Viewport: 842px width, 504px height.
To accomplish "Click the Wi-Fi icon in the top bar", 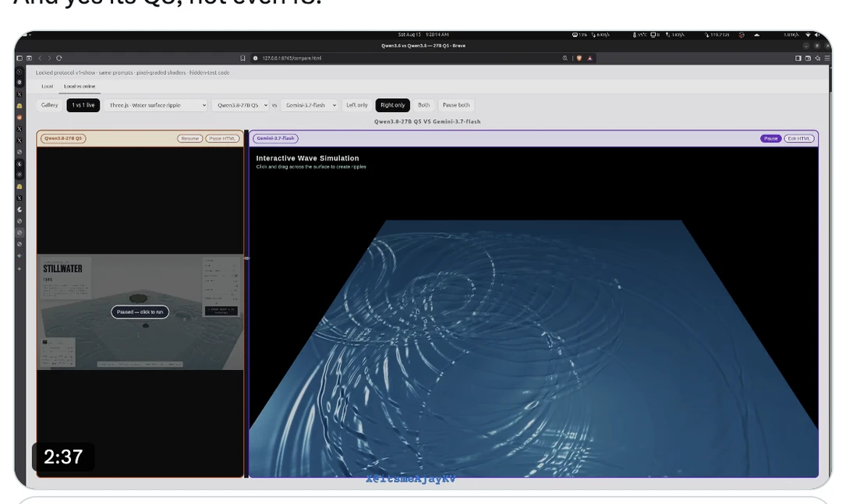I will (x=808, y=35).
